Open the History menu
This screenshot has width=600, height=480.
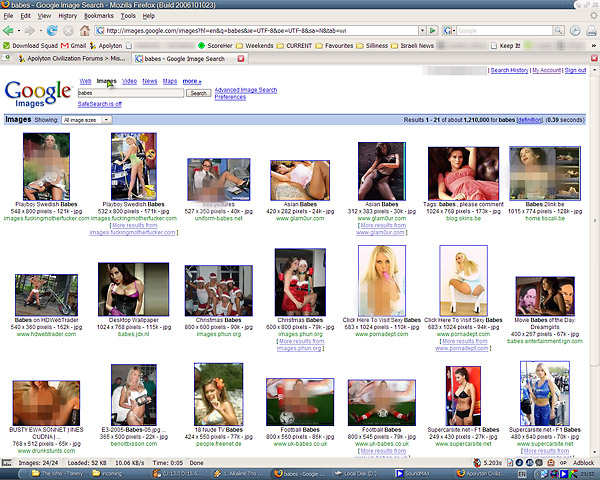(x=67, y=17)
